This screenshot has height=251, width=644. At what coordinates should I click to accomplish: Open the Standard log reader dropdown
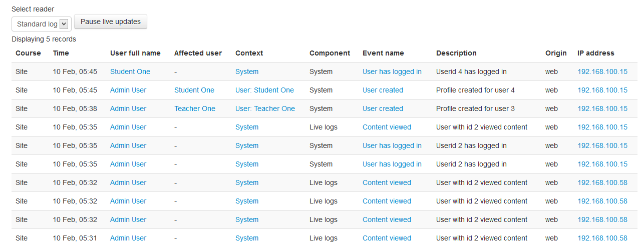point(42,24)
